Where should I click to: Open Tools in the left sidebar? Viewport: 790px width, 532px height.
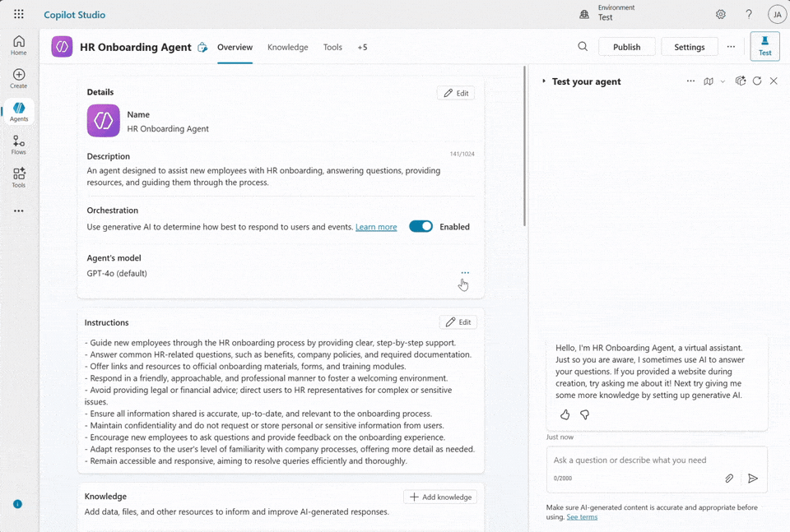(19, 178)
